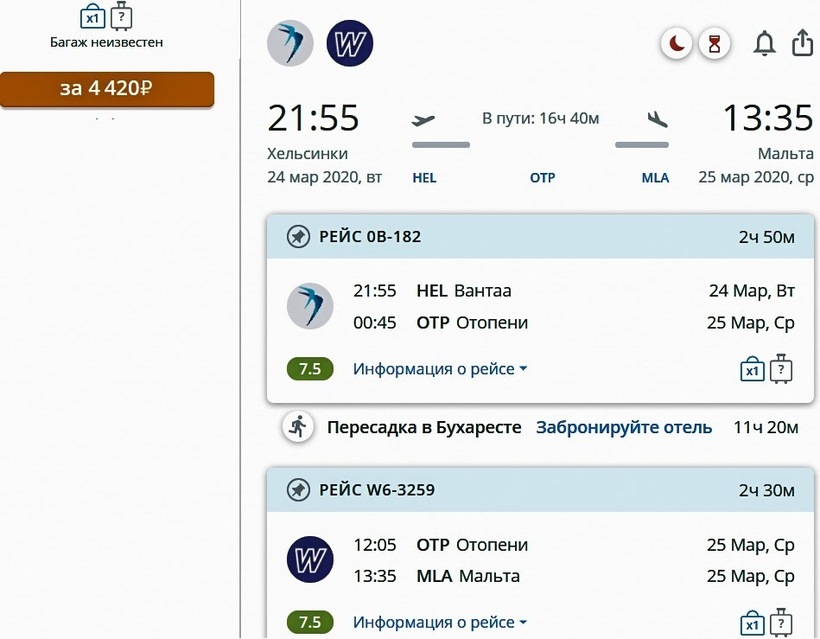
Task: Click the date 24 мар 2020, вт
Action: (324, 177)
